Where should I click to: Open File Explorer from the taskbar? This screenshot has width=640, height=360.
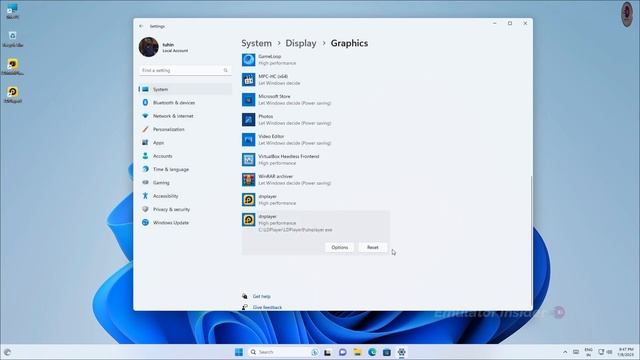click(357, 352)
